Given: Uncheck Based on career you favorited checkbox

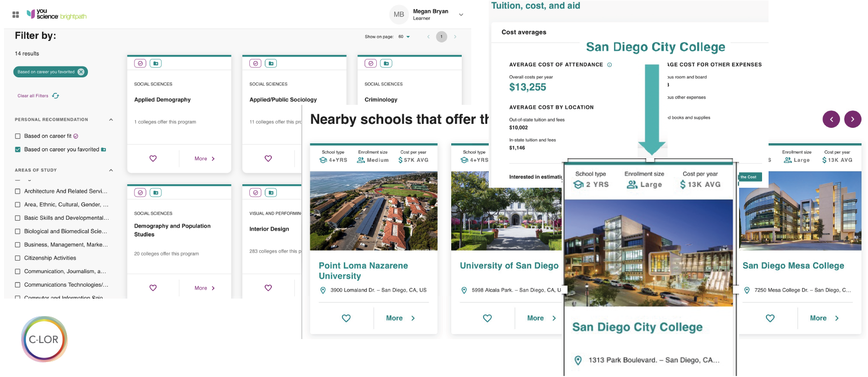Looking at the screenshot, I should (x=18, y=149).
